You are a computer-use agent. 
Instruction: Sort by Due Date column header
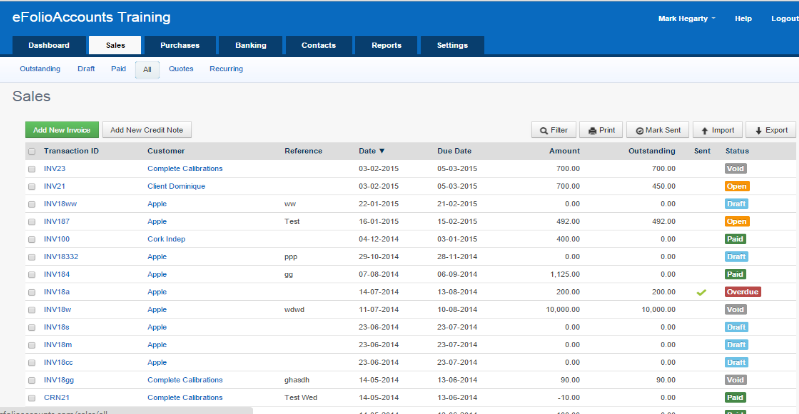(x=454, y=151)
